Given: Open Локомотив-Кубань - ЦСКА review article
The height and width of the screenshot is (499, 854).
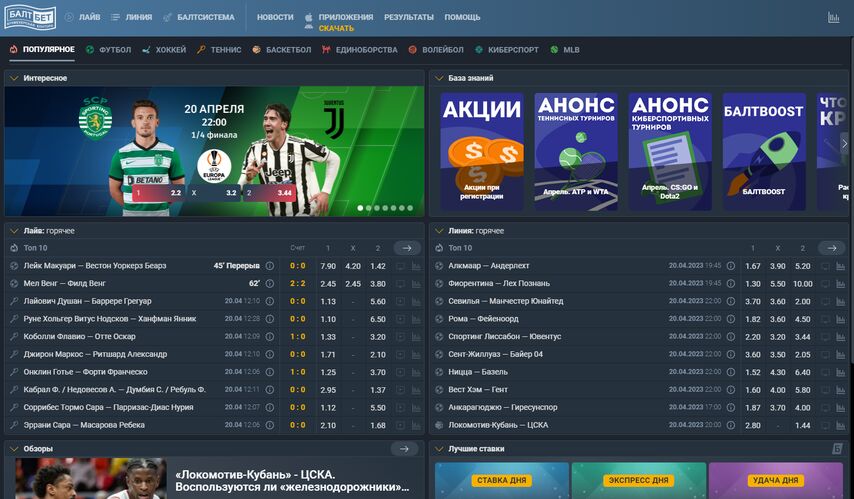Looking at the screenshot, I should [x=292, y=480].
